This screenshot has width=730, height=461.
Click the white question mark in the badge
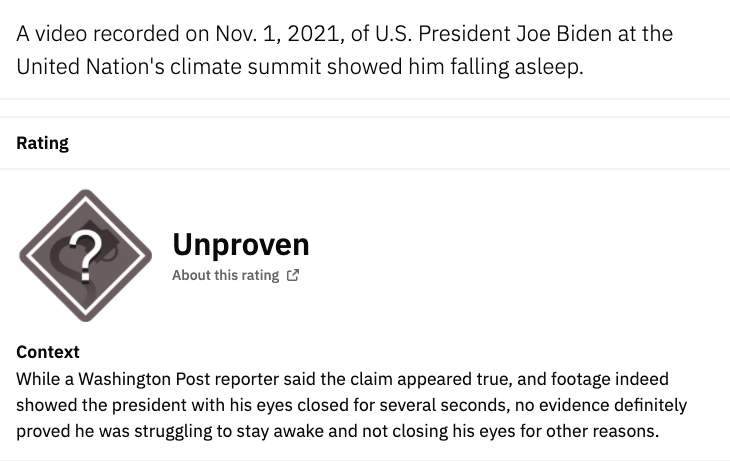[x=85, y=255]
